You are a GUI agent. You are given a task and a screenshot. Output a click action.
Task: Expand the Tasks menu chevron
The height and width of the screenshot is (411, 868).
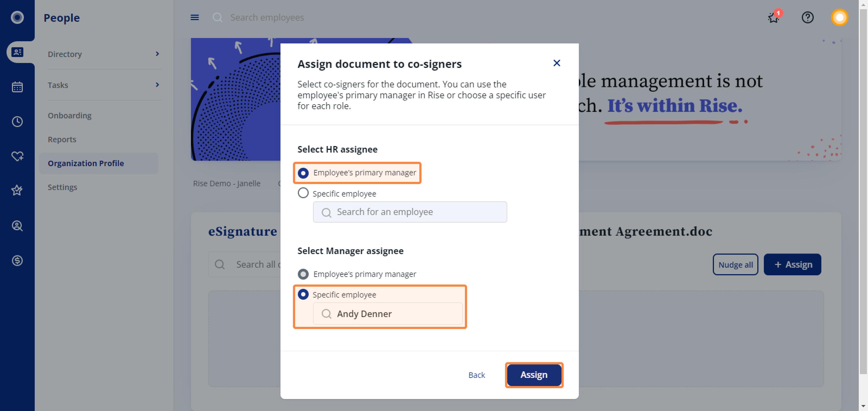pos(157,85)
